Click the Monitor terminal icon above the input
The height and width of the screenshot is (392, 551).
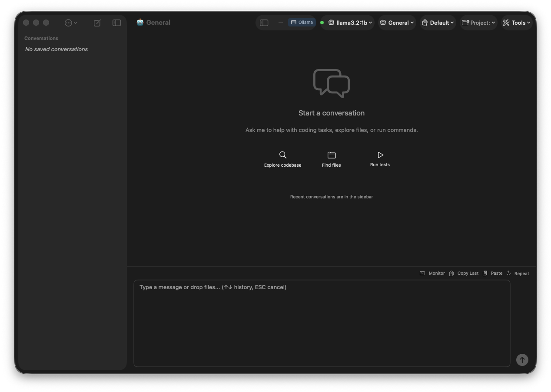pos(422,273)
